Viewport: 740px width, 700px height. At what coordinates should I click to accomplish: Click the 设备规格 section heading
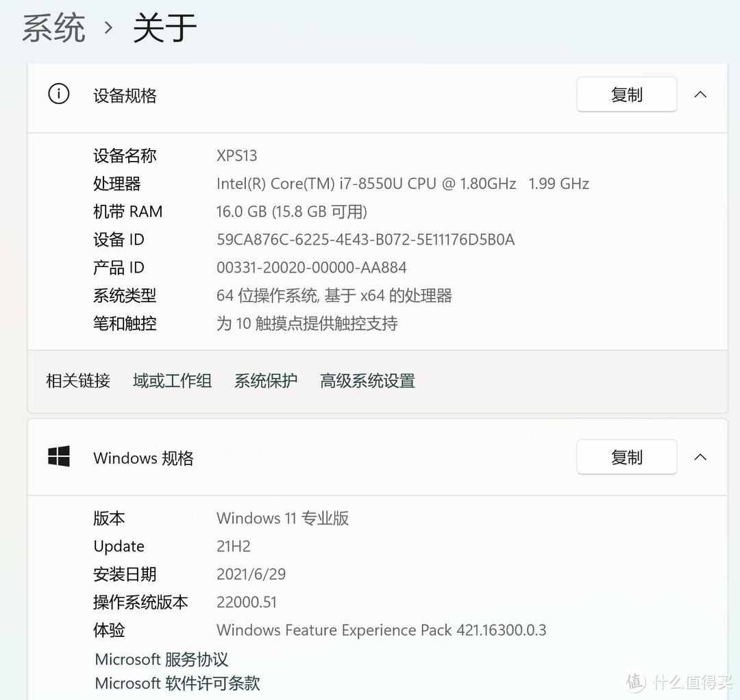click(125, 95)
